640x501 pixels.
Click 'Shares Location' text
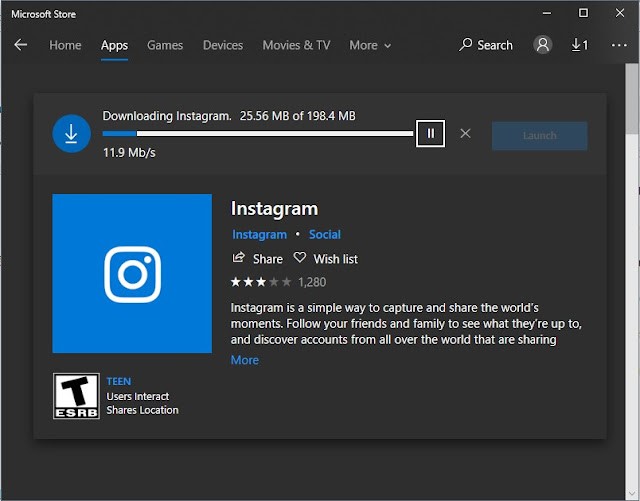(142, 410)
